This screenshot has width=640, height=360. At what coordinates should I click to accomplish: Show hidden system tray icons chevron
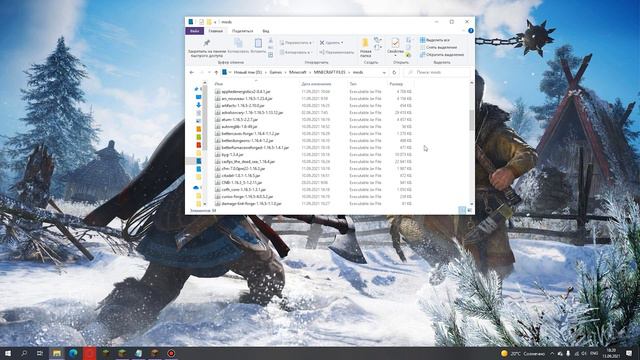pyautogui.click(x=552, y=353)
